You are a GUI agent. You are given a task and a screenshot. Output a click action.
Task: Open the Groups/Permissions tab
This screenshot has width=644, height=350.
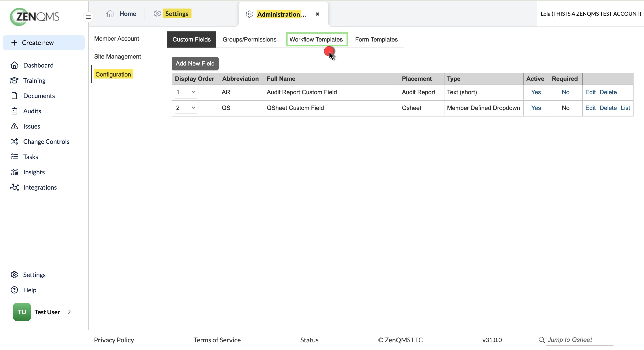click(x=250, y=39)
